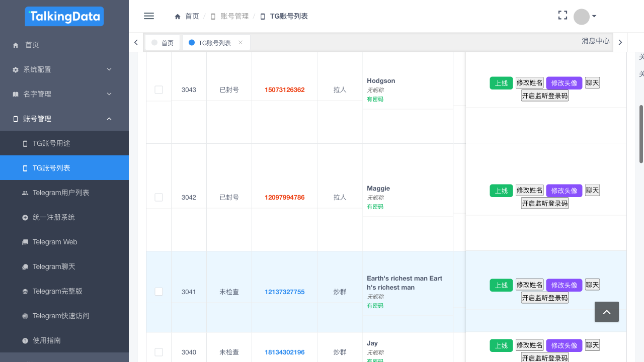Open the user avatar dropdown

(x=585, y=17)
